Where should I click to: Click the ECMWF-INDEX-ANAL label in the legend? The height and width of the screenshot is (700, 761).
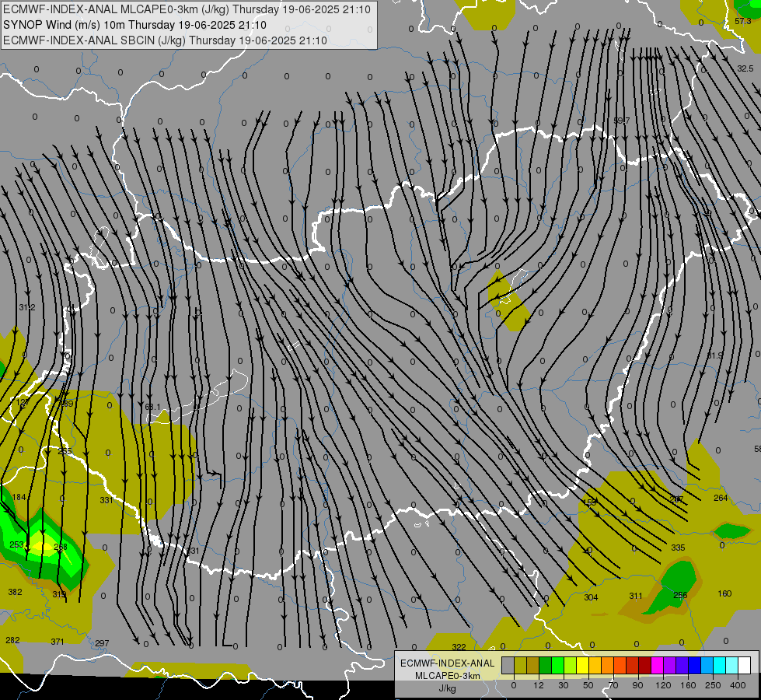[447, 663]
